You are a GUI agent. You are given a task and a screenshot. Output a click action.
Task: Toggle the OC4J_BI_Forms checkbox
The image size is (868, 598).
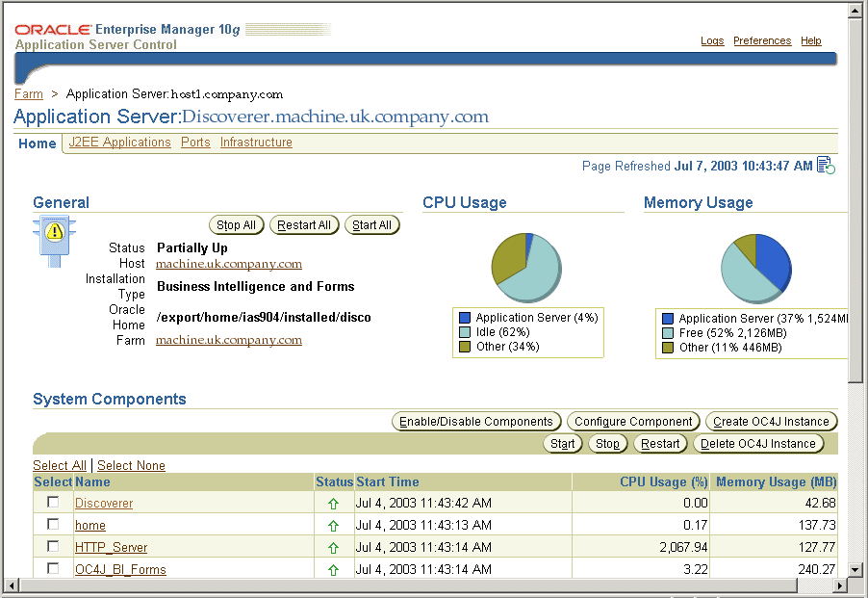[x=53, y=569]
